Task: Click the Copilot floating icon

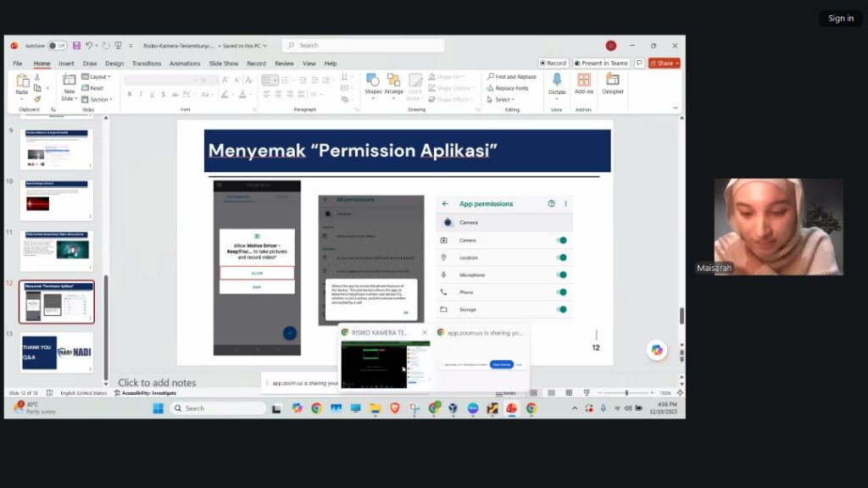Action: pyautogui.click(x=656, y=350)
